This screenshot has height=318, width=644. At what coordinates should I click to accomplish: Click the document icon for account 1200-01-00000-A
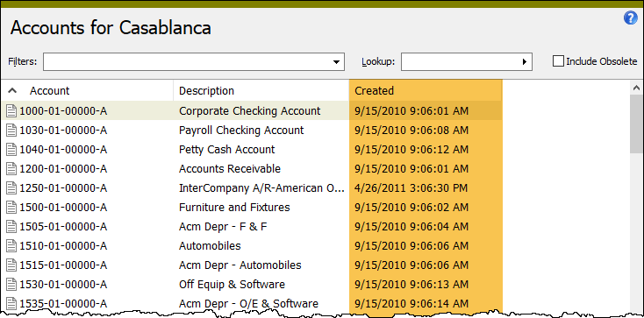[x=11, y=169]
